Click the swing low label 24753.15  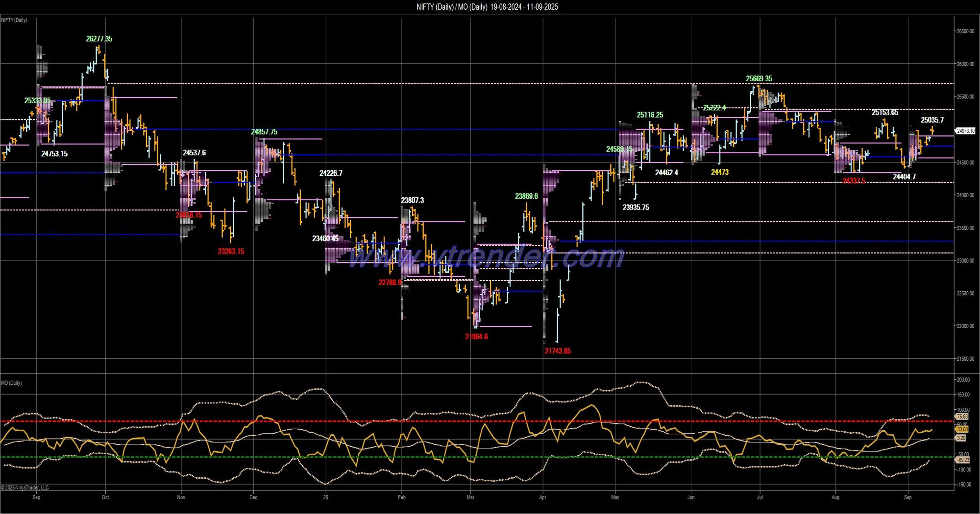click(x=54, y=154)
